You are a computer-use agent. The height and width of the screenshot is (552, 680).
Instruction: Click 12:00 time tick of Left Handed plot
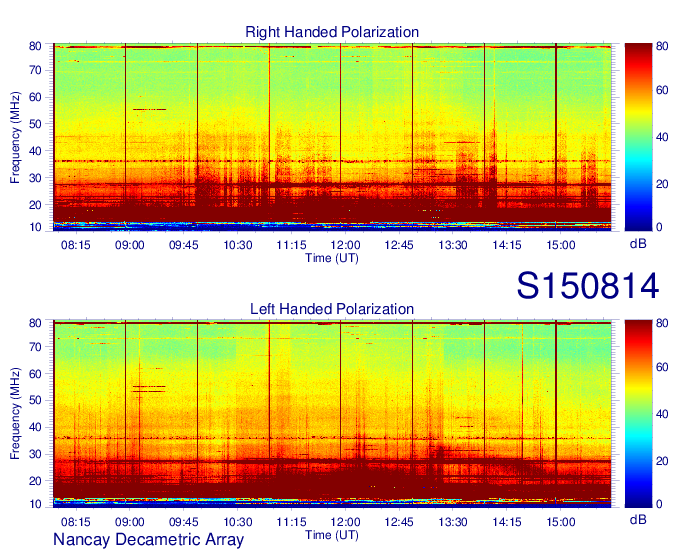[345, 522]
